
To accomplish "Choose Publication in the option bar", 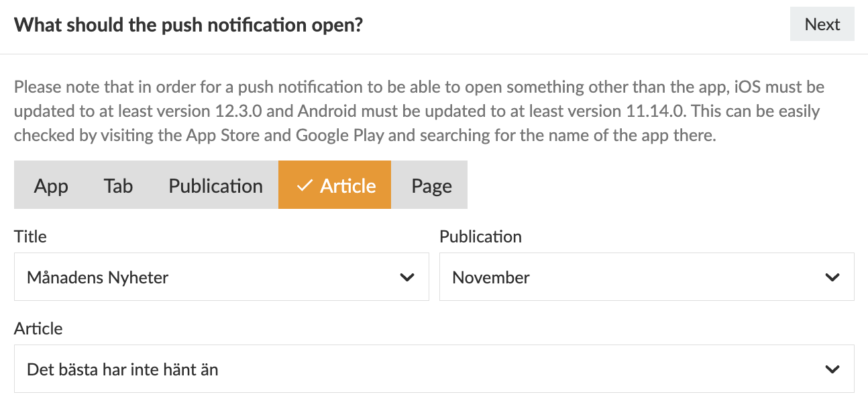I will pos(215,185).
